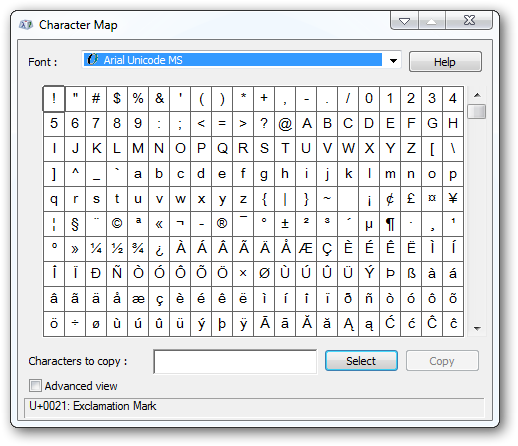
Task: Select the ampersand character cell
Action: pyautogui.click(x=159, y=99)
